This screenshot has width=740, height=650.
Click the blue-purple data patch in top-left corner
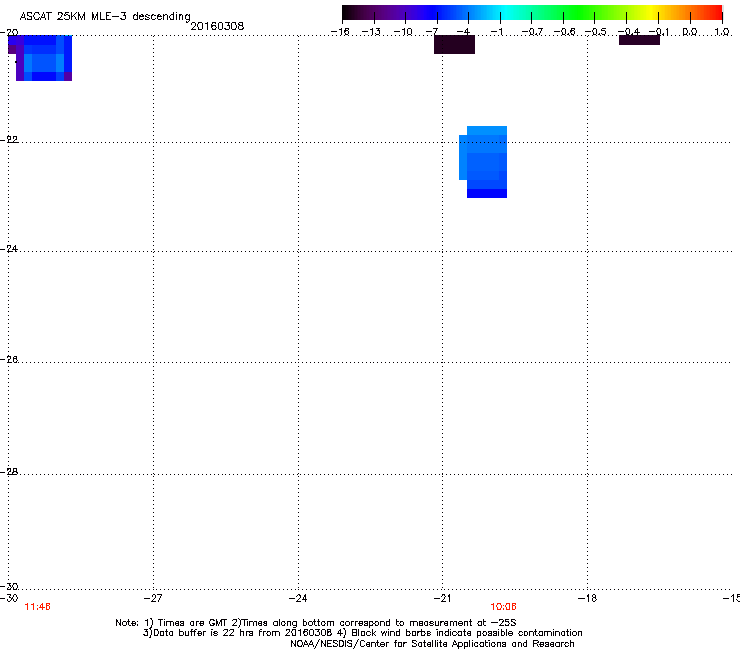40,58
